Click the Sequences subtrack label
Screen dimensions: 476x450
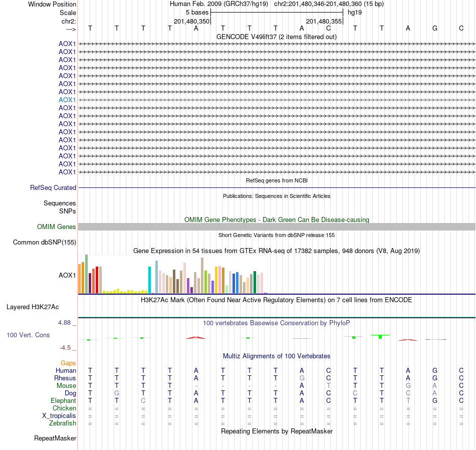coord(60,203)
